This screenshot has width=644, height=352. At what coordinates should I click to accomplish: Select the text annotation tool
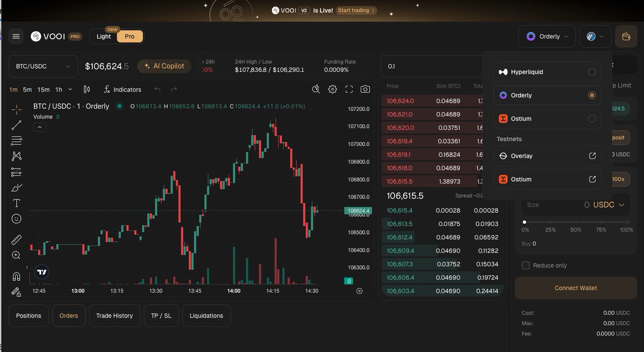click(17, 203)
